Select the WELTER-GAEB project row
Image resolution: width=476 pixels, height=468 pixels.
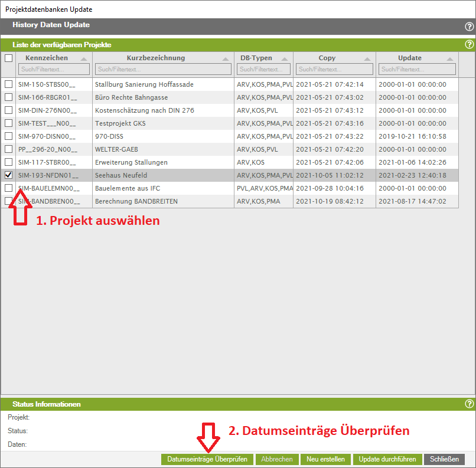click(x=116, y=149)
